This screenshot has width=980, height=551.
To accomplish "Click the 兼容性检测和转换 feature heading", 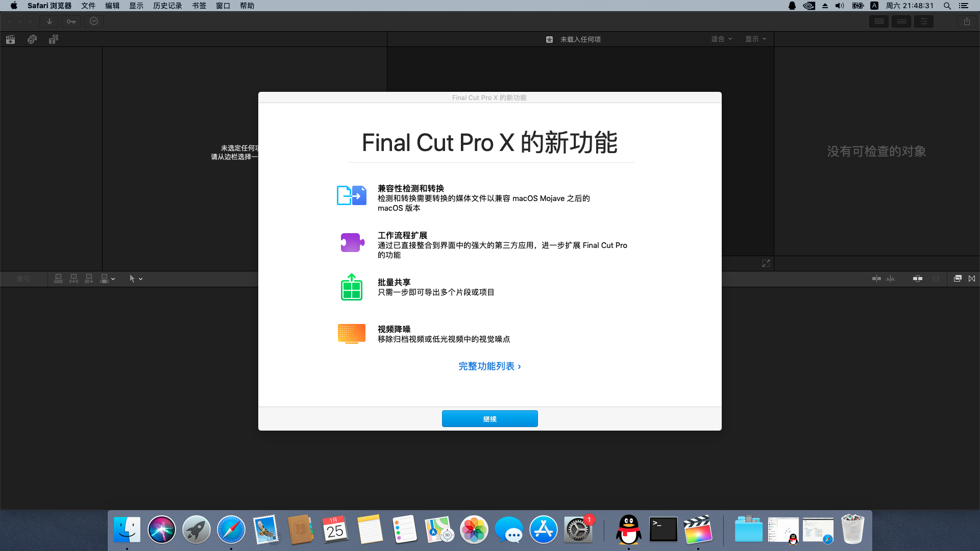I will (x=410, y=188).
